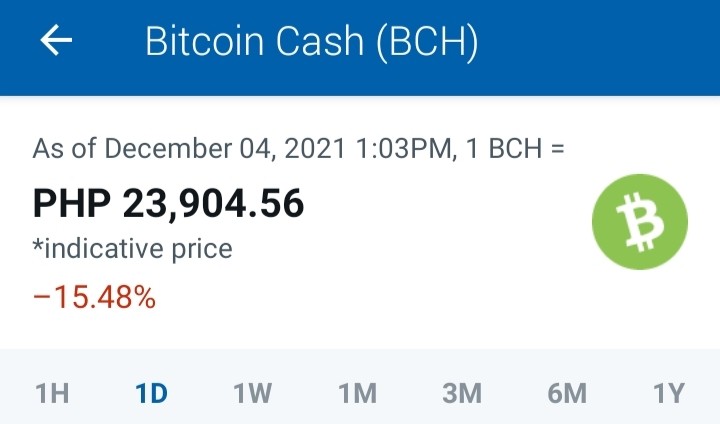
Task: Click the *indicative price note
Action: pos(133,249)
